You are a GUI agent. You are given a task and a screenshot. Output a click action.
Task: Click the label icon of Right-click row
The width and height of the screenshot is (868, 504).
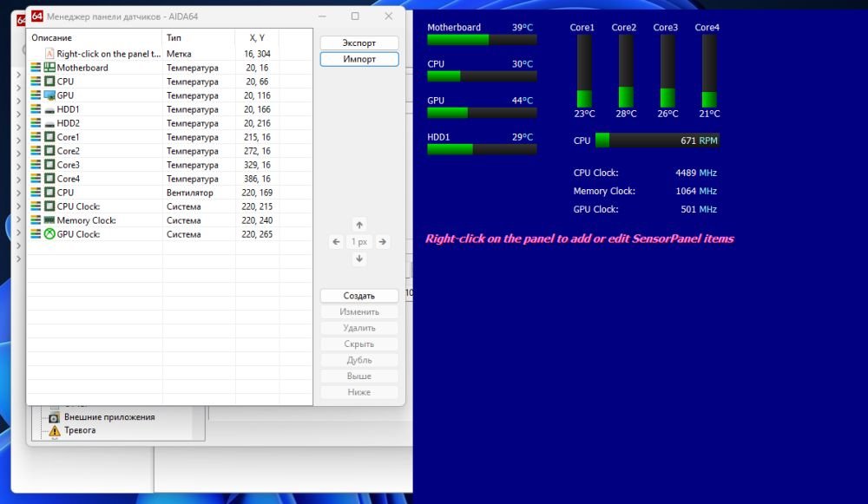tap(49, 54)
